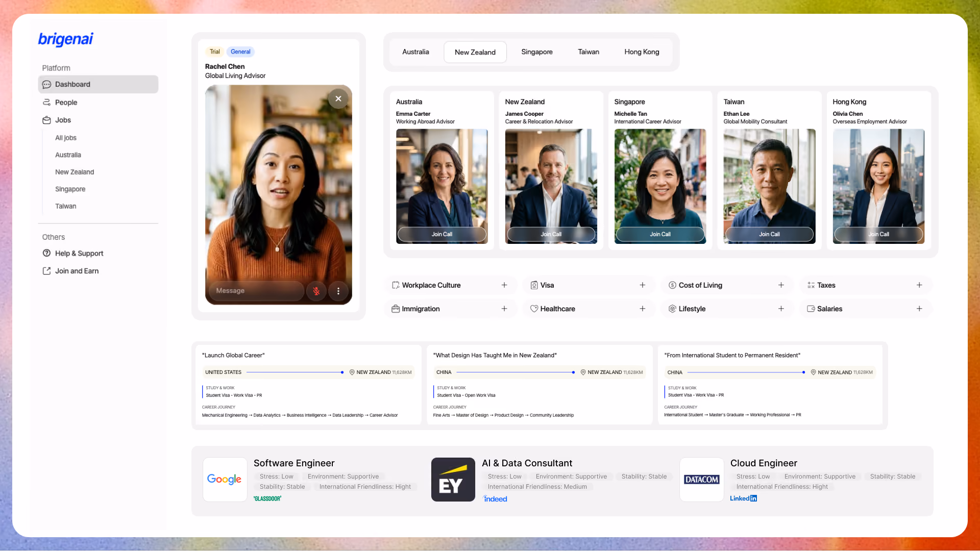Open the "Launch Global Career" story card
This screenshot has height=551, width=980.
point(308,385)
